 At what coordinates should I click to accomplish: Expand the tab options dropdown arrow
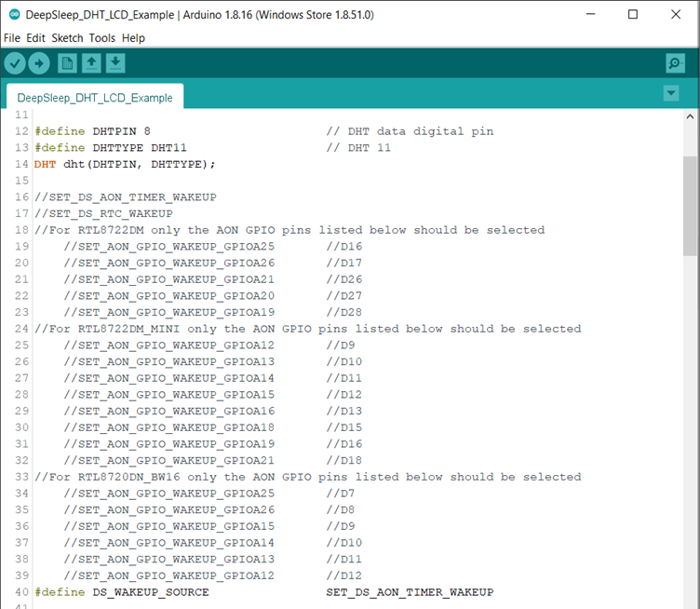tap(671, 93)
